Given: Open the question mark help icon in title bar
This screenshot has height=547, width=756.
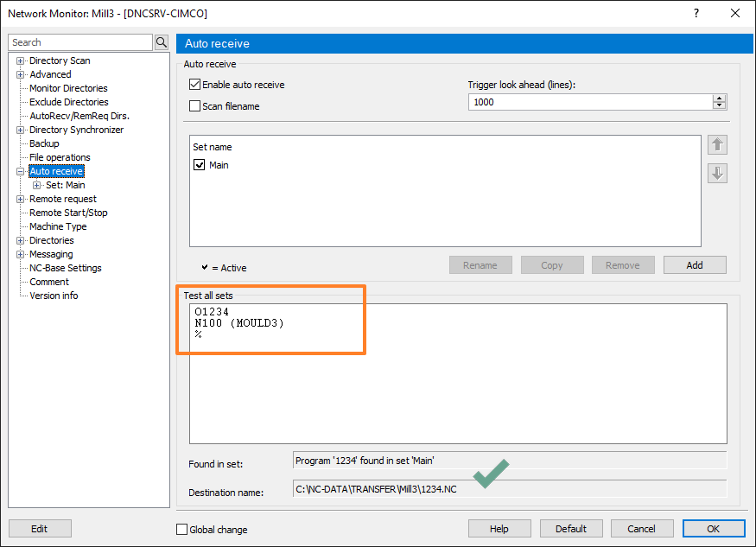Looking at the screenshot, I should 696,13.
